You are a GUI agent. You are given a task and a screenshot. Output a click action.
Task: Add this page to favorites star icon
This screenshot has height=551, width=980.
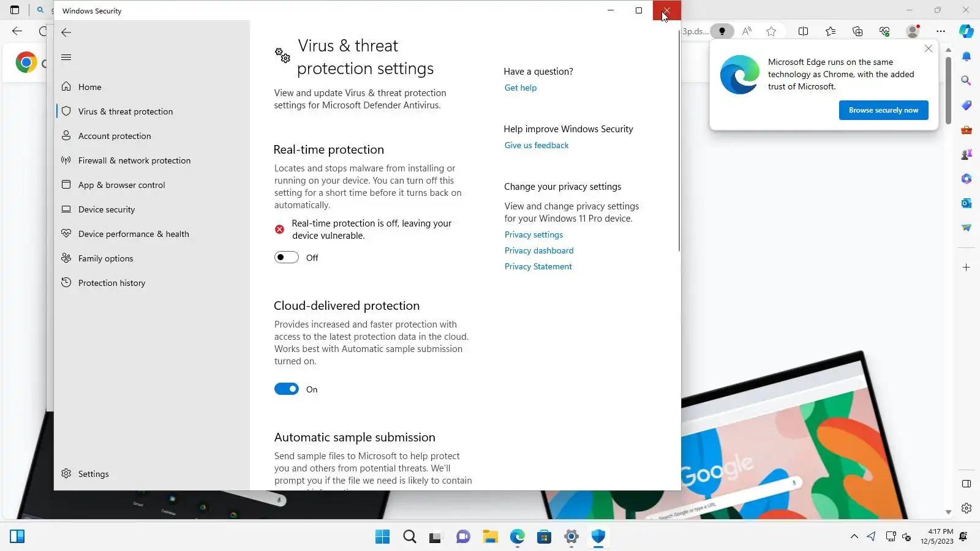coord(771,31)
